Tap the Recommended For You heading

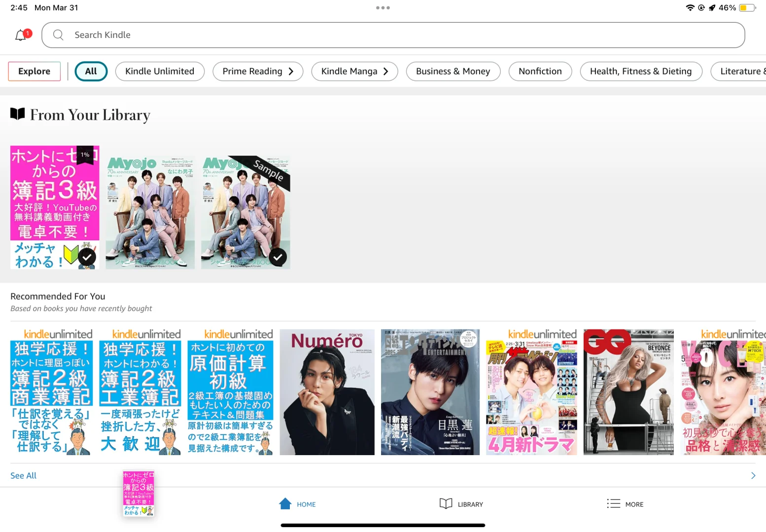click(58, 297)
